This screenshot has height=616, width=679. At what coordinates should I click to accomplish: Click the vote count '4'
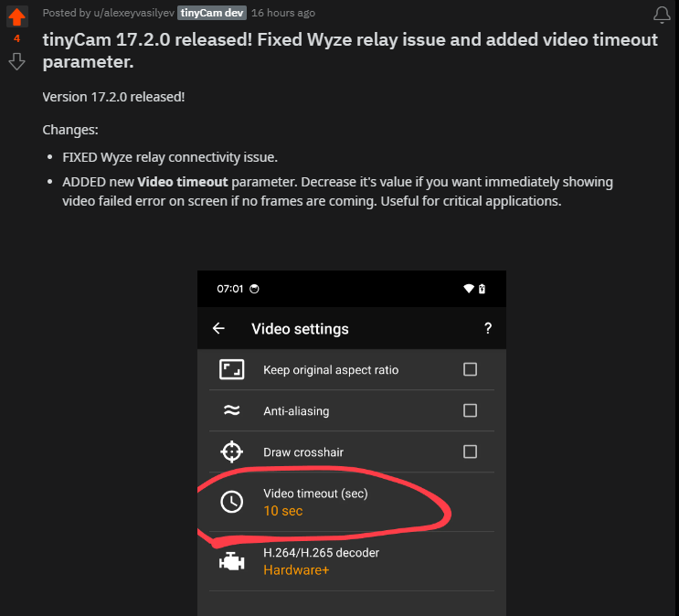click(x=16, y=38)
